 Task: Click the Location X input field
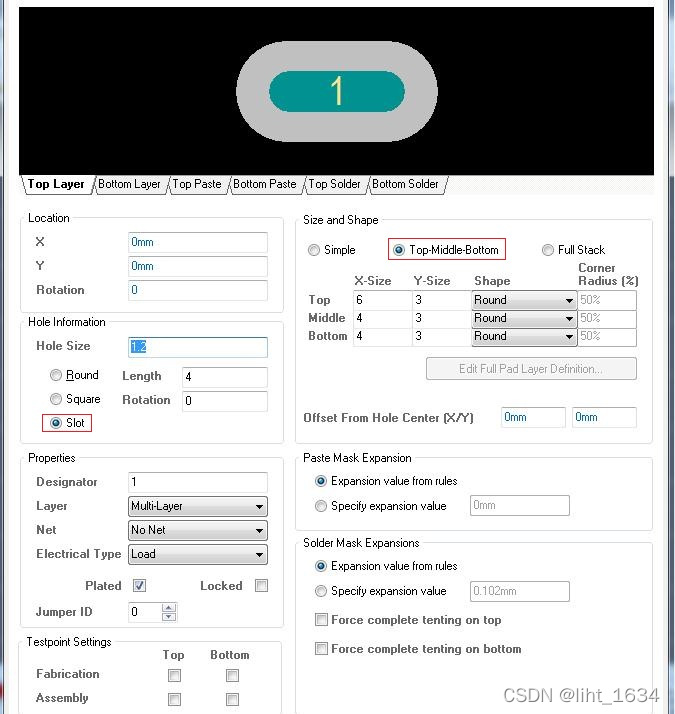pos(198,242)
